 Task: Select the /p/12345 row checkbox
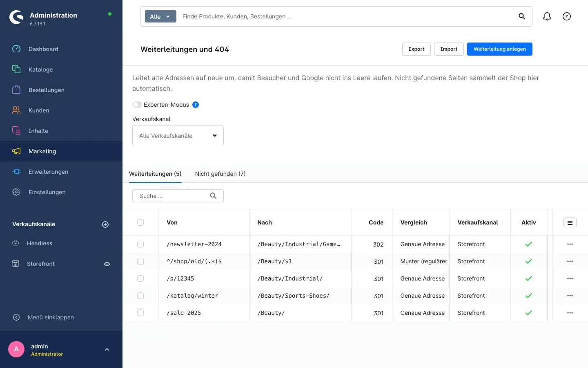point(140,278)
